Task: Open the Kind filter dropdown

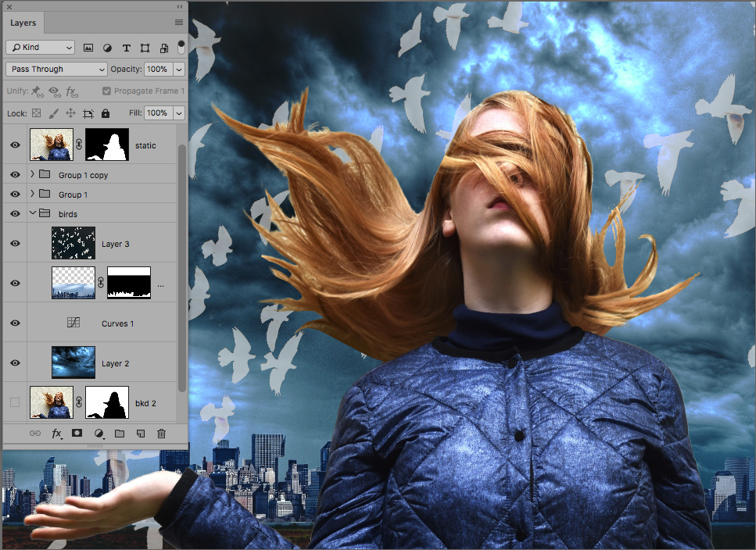Action: tap(41, 47)
